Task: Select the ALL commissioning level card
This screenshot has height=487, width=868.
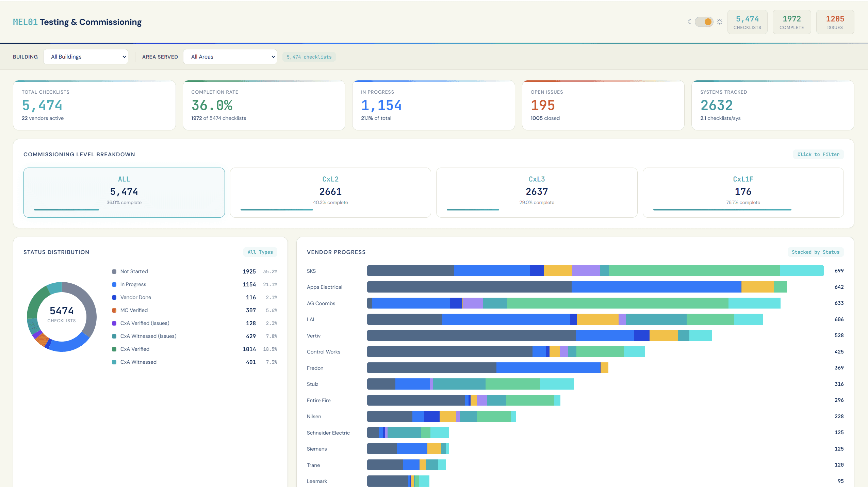Action: (124, 192)
